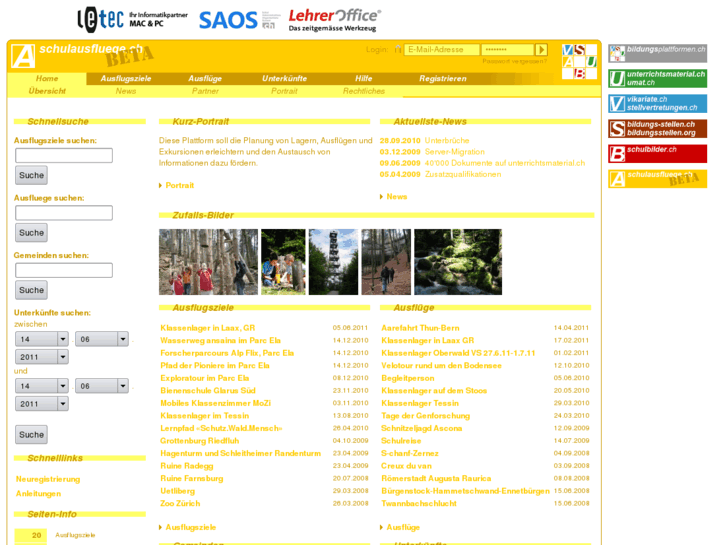This screenshot has width=727, height=545.
Task: Click the login submit arrow button
Action: (x=541, y=49)
